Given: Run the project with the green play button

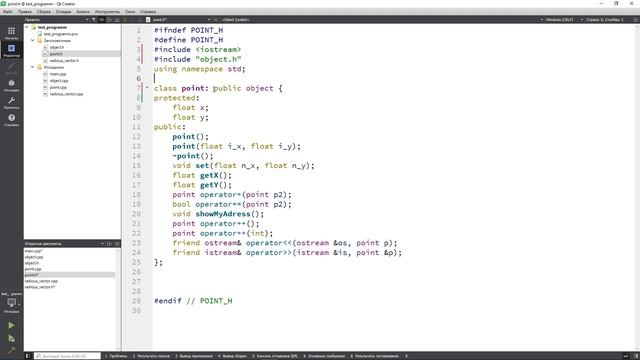Looking at the screenshot, I should point(11,325).
